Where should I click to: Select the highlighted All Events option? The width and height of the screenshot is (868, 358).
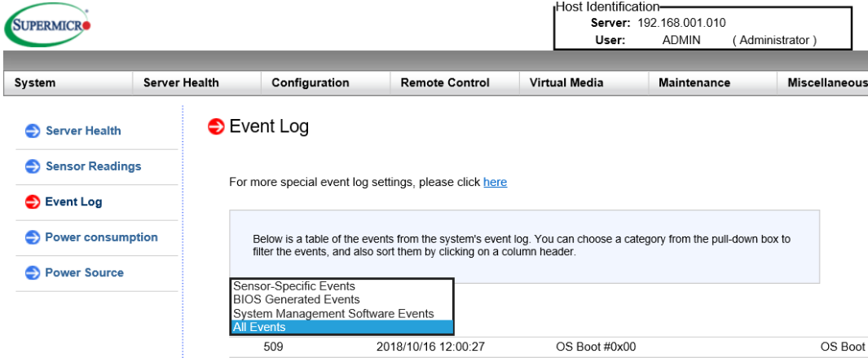(x=260, y=327)
